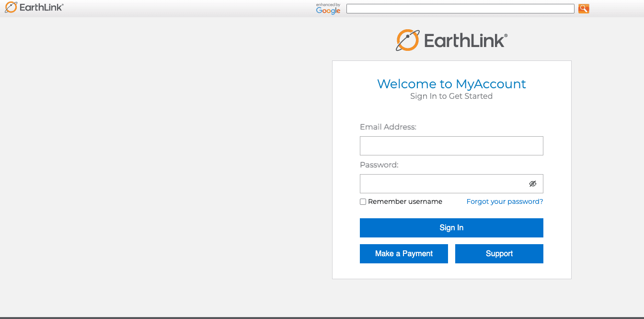Enable the Remember username checkbox
The height and width of the screenshot is (319, 644).
tap(363, 202)
